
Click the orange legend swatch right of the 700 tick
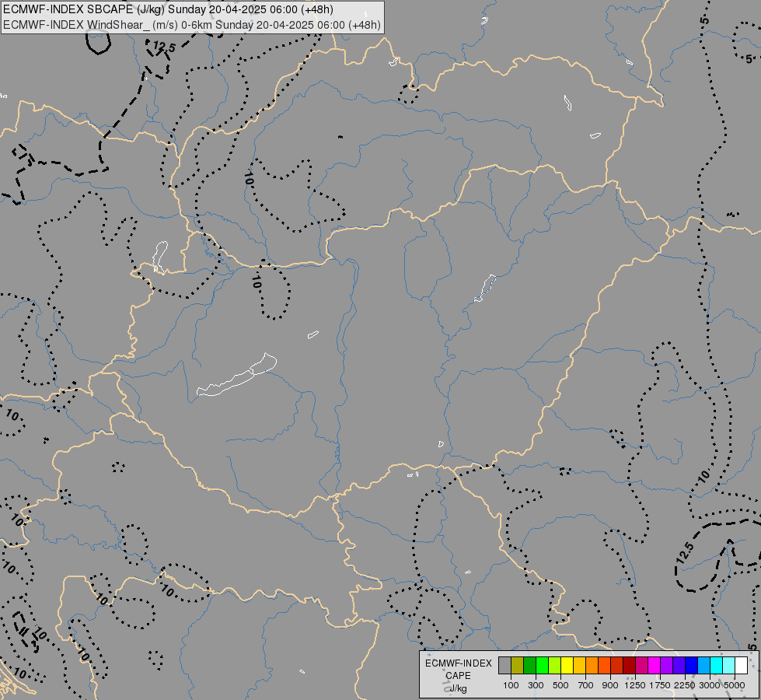[592, 665]
